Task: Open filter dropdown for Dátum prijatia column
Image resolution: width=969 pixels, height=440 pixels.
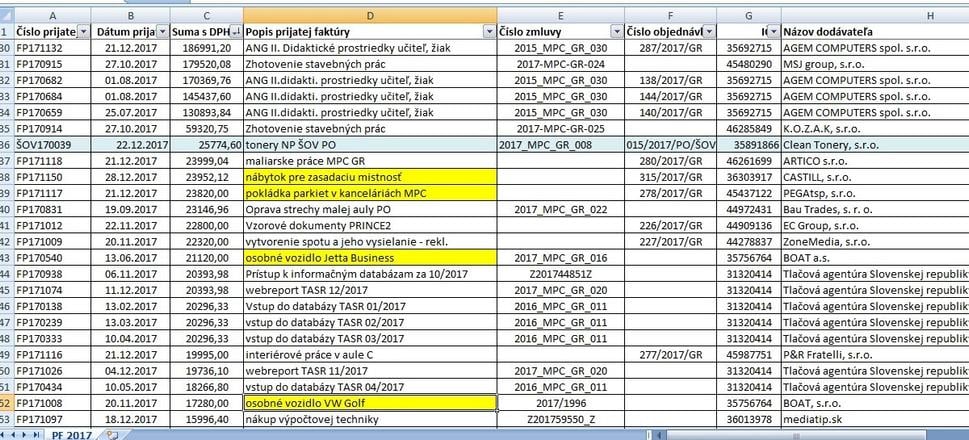Action: (x=163, y=32)
